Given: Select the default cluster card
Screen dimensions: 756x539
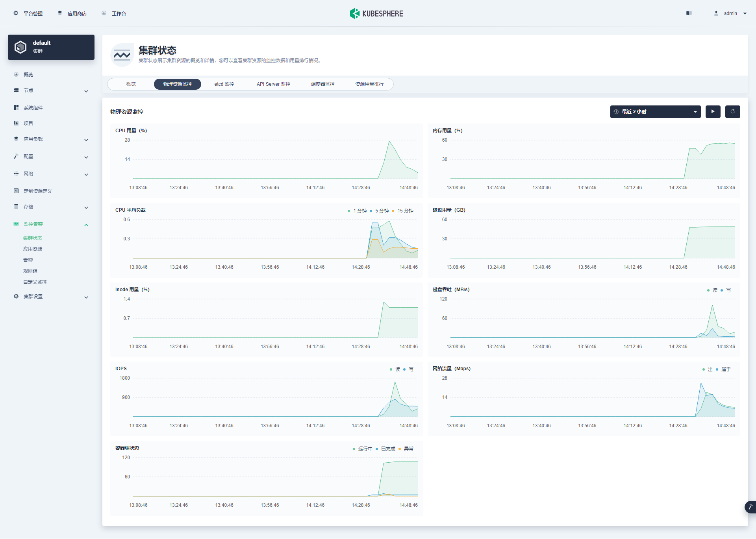Looking at the screenshot, I should [51, 47].
